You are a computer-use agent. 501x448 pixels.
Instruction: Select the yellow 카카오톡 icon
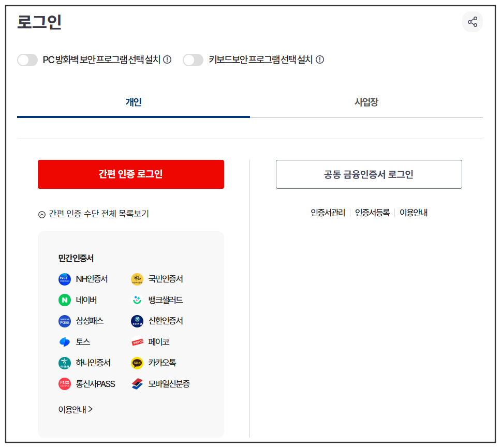tap(137, 363)
